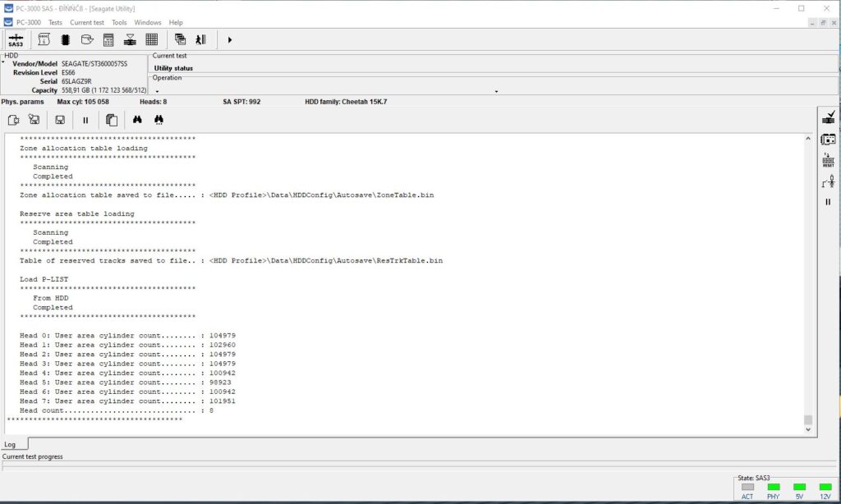Image resolution: width=841 pixels, height=504 pixels.
Task: Click the drive-ready checkmark icon in right sidebar
Action: pyautogui.click(x=828, y=117)
